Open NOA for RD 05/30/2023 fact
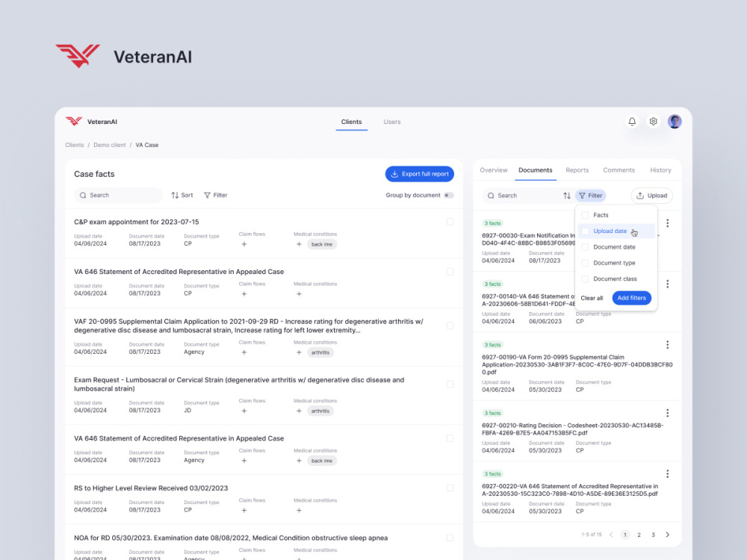747x560 pixels. click(x=231, y=538)
